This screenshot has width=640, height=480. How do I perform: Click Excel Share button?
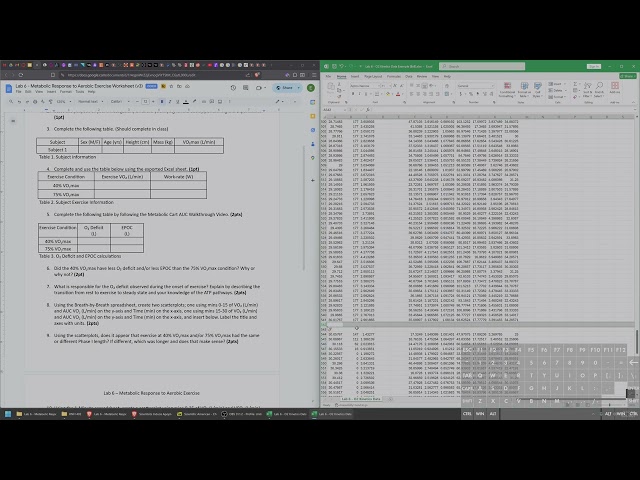tap(627, 76)
